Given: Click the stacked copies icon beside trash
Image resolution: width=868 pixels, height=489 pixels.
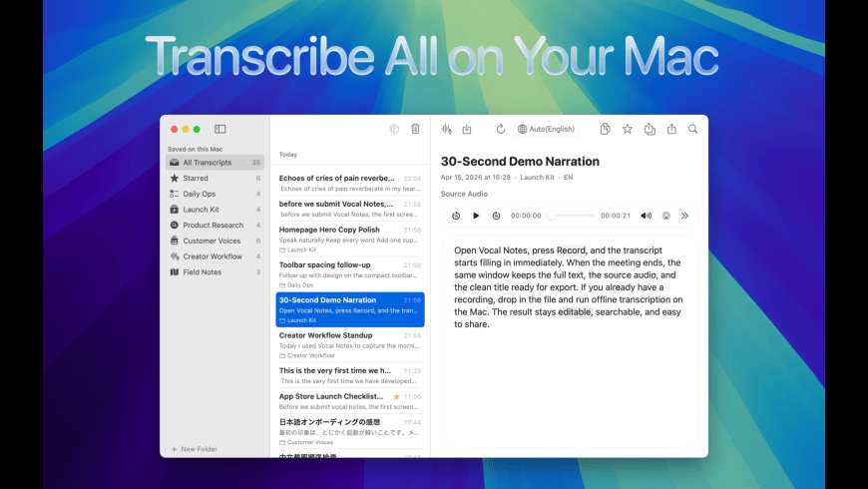Looking at the screenshot, I should click(394, 129).
